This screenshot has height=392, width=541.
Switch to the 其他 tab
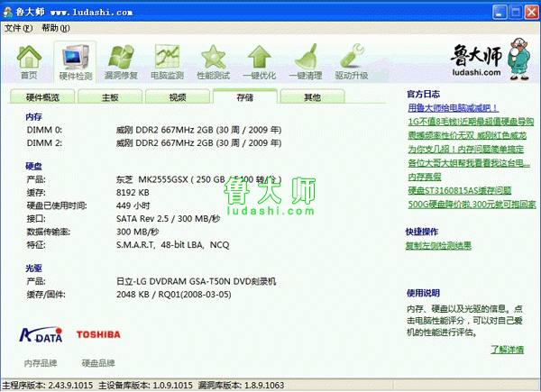pos(312,97)
